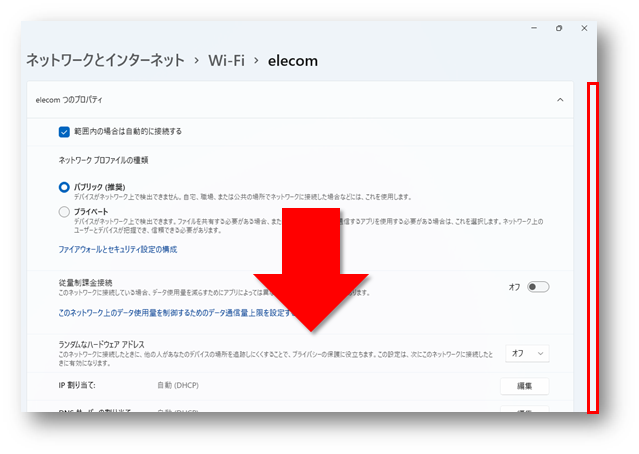This screenshot has height=454, width=639.
Task: Select the パブリック (推奨) network profile
Action: (x=64, y=187)
